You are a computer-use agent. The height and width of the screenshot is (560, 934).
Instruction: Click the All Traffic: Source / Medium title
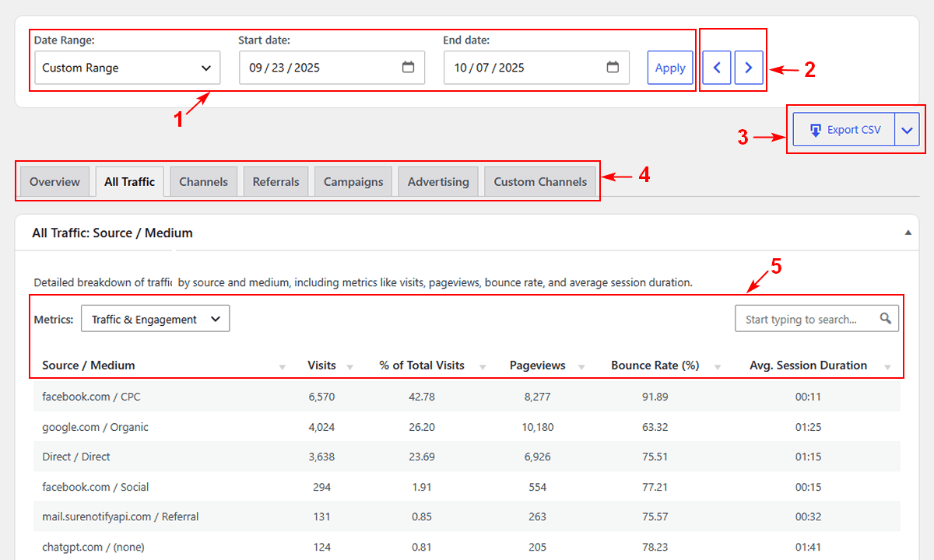(x=112, y=233)
